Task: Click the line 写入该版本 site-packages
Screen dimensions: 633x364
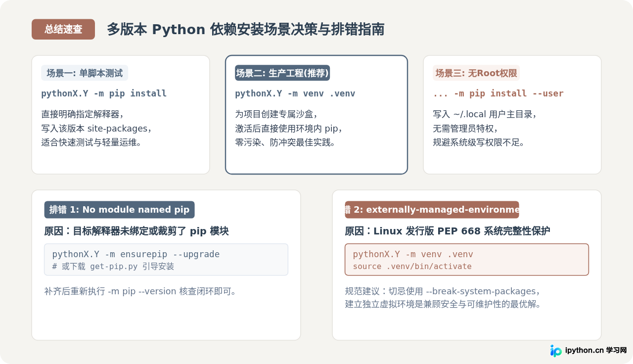Action: pos(96,129)
